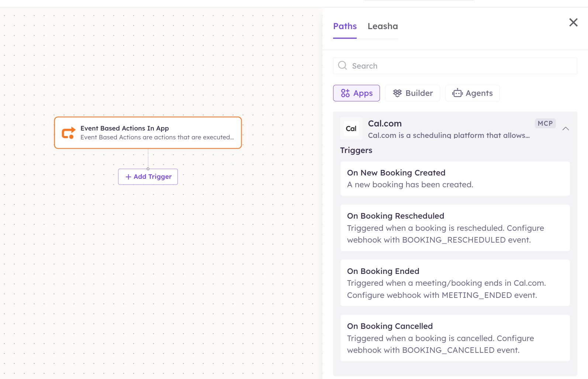Click the MCP badge on Cal.com

pos(545,124)
